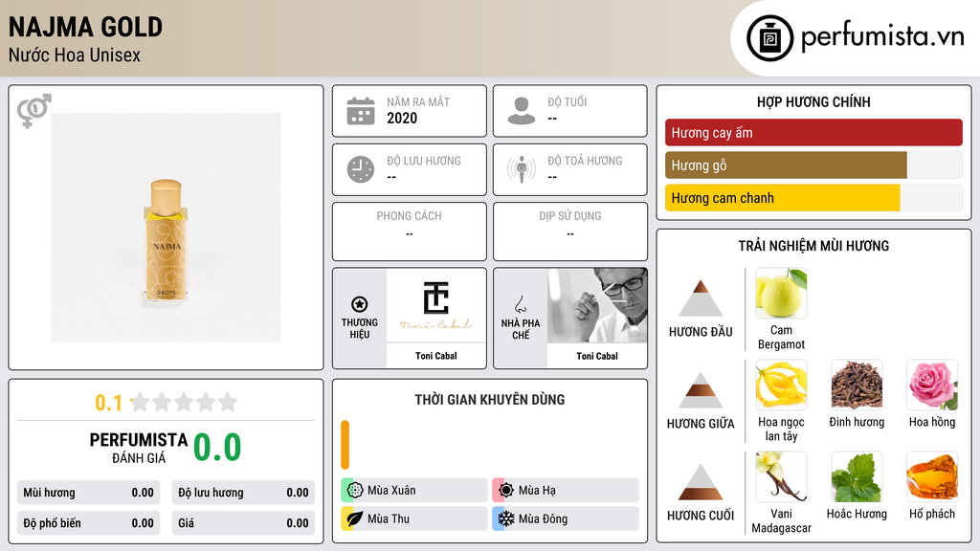Screen dimensions: 980x551
Task: Select the Đinh hương clove note image
Action: click(x=857, y=385)
